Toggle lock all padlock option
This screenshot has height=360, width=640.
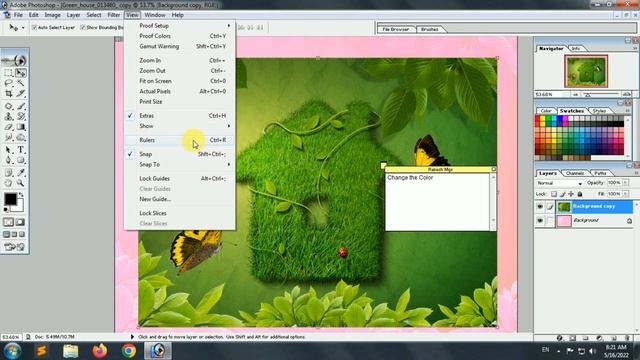click(x=580, y=194)
